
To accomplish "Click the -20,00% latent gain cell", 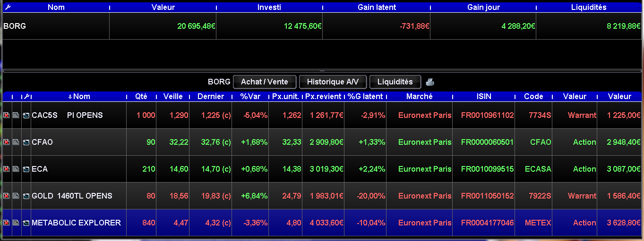I will tap(365, 196).
